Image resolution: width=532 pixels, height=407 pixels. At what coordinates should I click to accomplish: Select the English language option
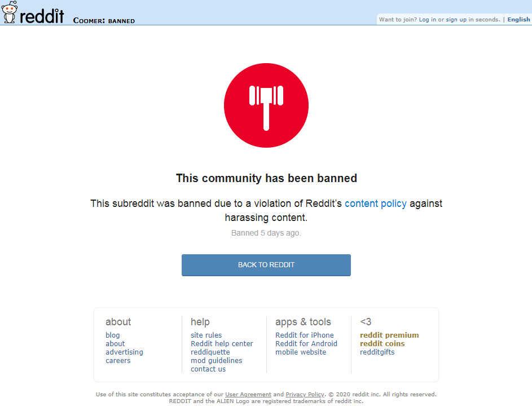point(518,20)
